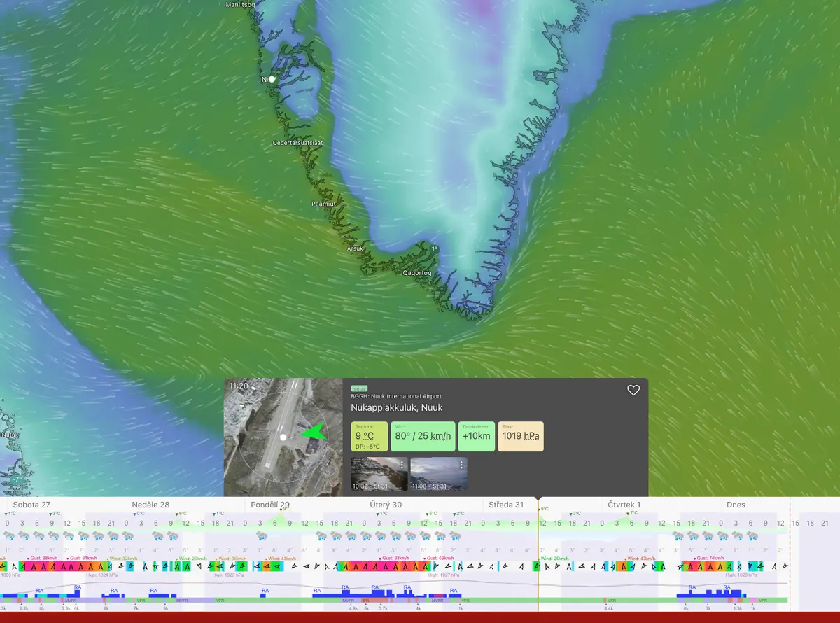Click rain cloud icon under Sobota 27 at hour 0
The height and width of the screenshot is (623, 840).
[x=8, y=536]
